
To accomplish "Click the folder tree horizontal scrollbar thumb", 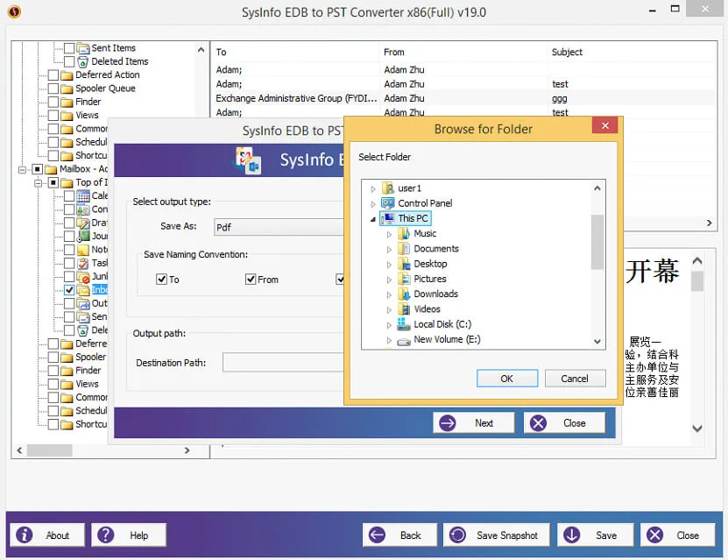I will 49,450.
